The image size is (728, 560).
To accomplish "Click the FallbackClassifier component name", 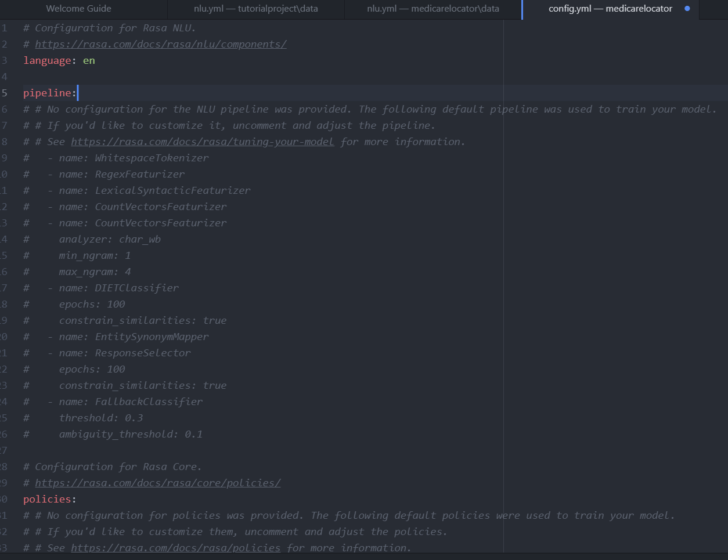I will tap(149, 402).
